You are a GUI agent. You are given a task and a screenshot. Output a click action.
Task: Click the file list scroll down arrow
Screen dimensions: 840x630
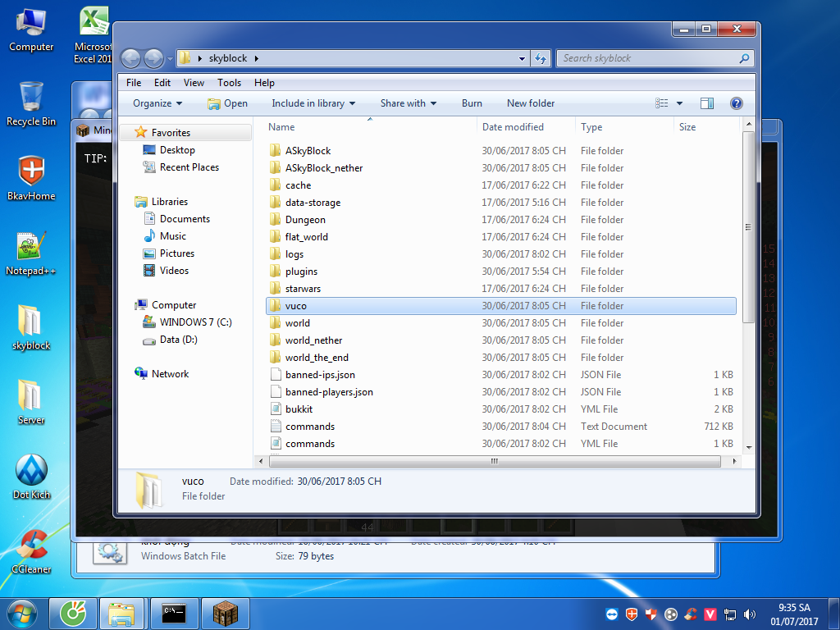coord(748,447)
